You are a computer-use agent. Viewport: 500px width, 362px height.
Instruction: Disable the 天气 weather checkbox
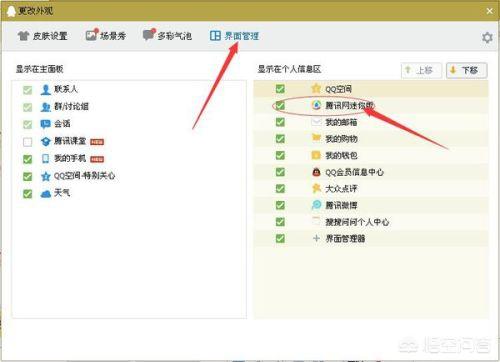coord(28,194)
